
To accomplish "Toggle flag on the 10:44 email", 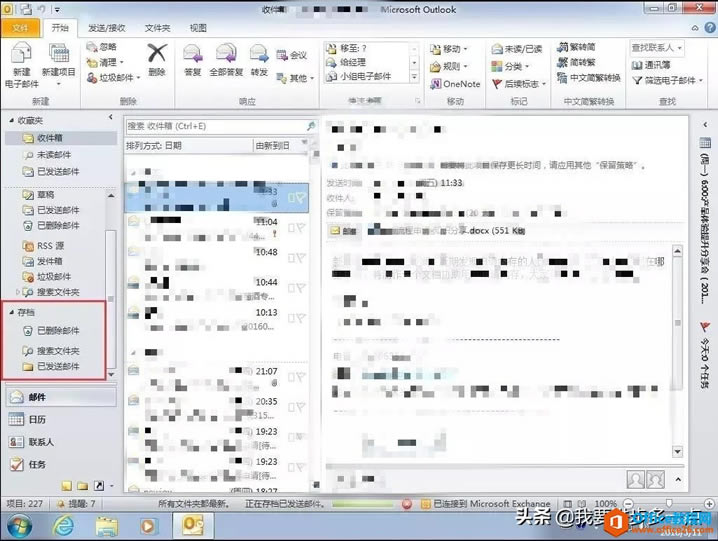I will tap(300, 289).
